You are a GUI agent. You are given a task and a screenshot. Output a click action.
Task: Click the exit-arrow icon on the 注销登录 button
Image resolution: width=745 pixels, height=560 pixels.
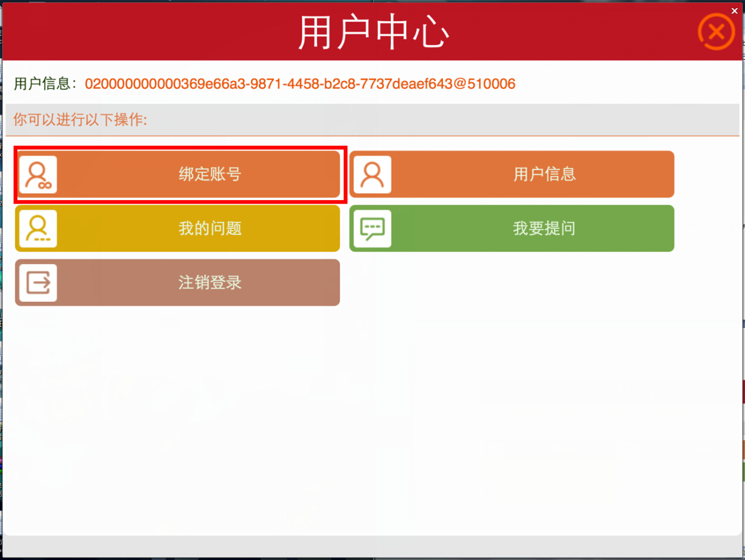38,282
